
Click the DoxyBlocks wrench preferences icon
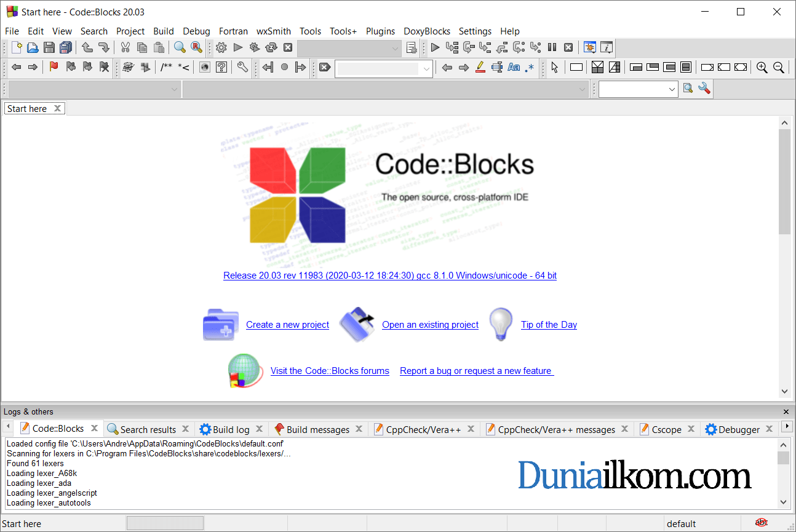point(242,67)
